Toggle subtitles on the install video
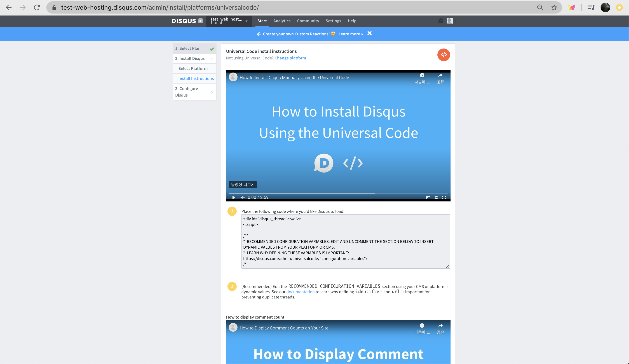629x364 pixels. pyautogui.click(x=428, y=197)
